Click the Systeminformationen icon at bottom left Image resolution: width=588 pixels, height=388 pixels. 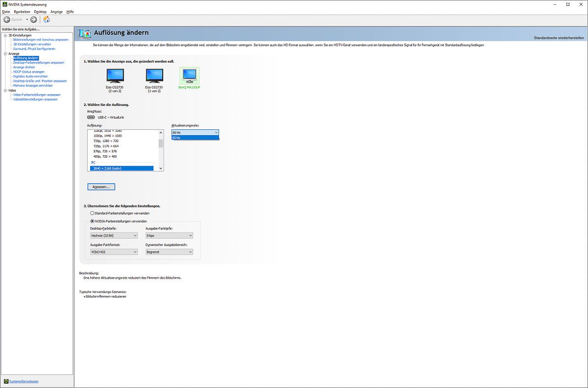(x=6, y=381)
